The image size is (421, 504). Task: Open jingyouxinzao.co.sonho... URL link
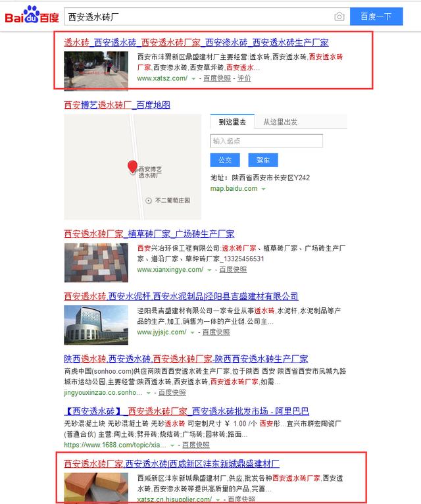(x=103, y=392)
